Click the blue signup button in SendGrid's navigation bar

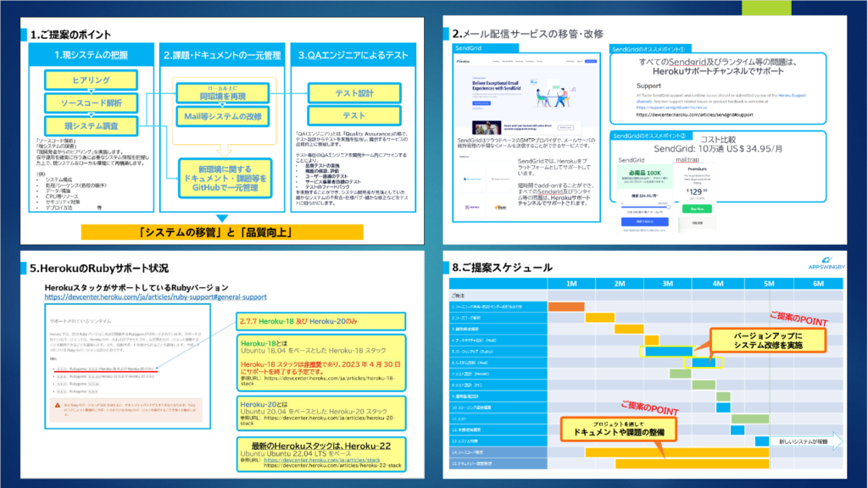(x=590, y=60)
